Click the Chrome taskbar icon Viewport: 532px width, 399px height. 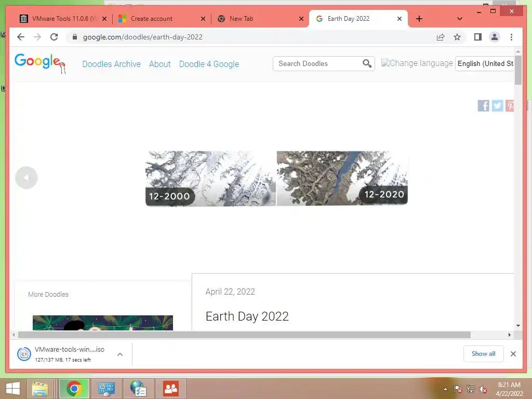tap(74, 389)
